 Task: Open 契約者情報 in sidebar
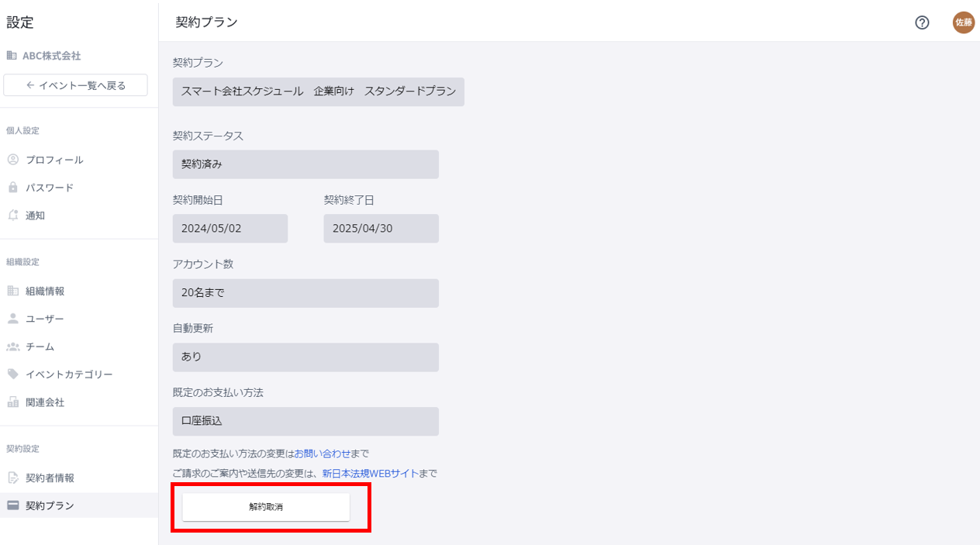coord(79,478)
